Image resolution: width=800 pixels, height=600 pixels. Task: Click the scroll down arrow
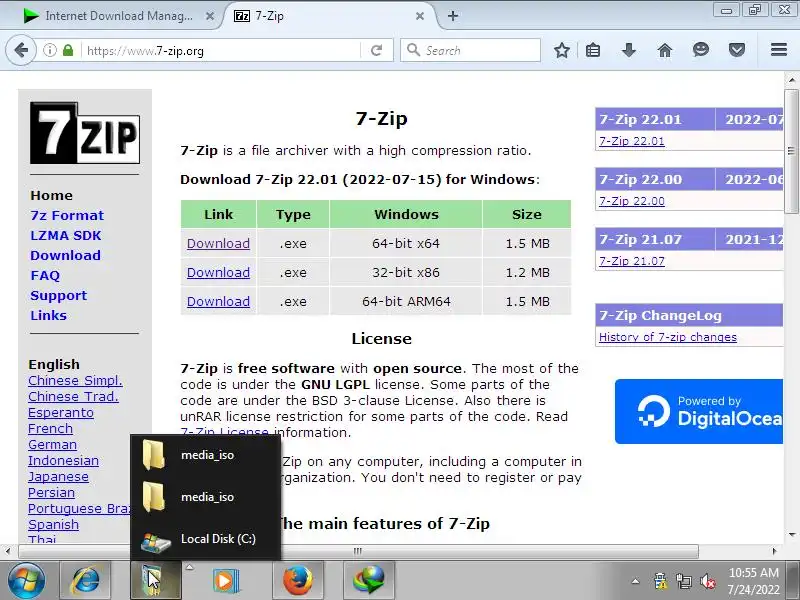click(x=791, y=535)
